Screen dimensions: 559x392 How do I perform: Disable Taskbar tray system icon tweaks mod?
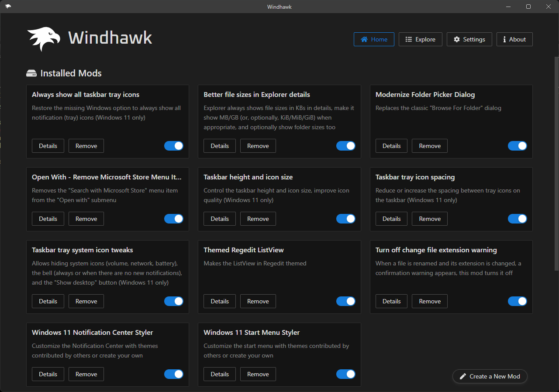coord(174,301)
